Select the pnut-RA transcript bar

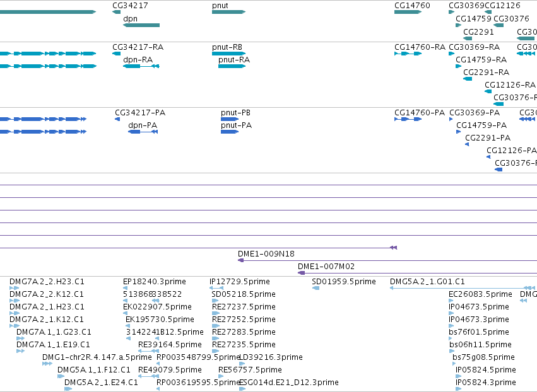(x=232, y=66)
